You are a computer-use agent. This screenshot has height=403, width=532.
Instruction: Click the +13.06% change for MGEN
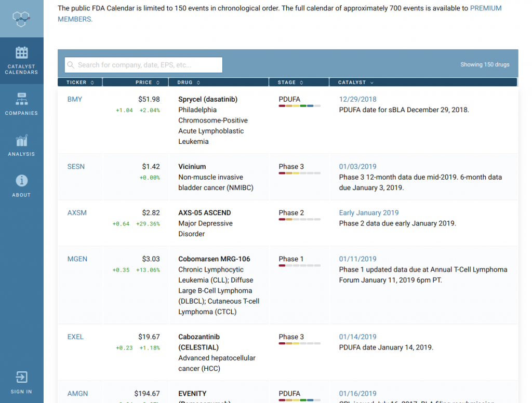tap(148, 270)
